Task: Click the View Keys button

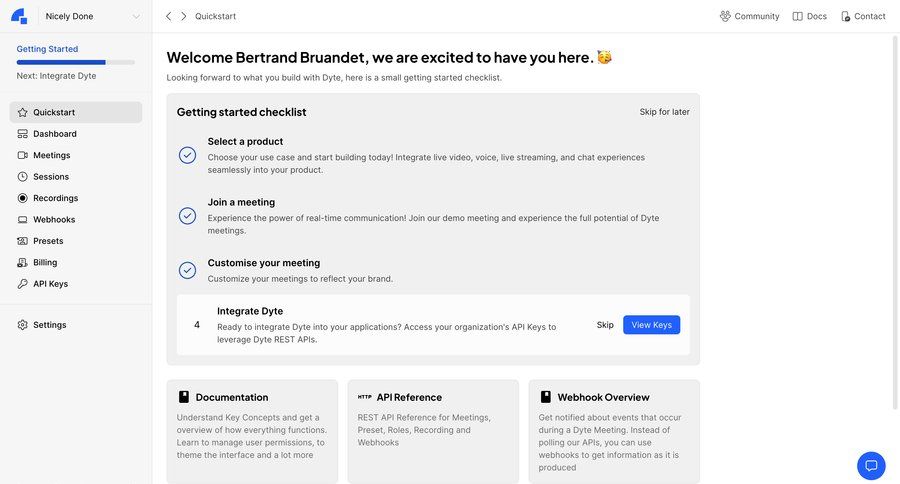Action: 651,325
